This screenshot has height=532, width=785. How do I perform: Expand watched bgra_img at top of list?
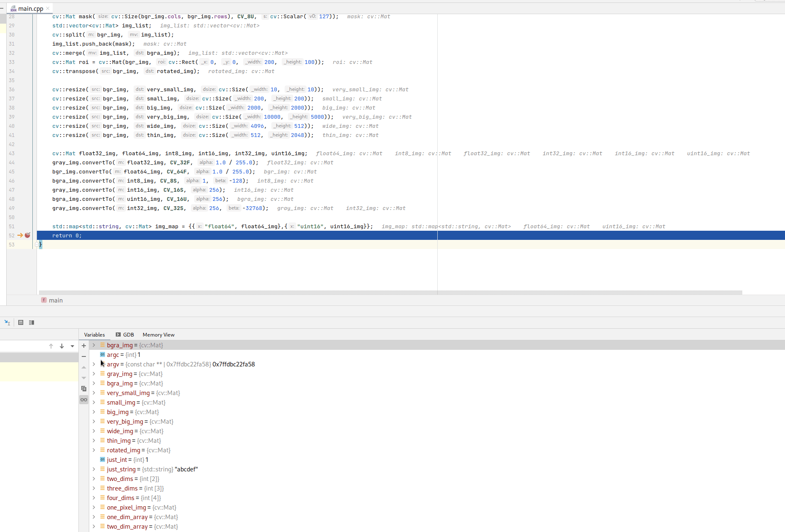[94, 345]
